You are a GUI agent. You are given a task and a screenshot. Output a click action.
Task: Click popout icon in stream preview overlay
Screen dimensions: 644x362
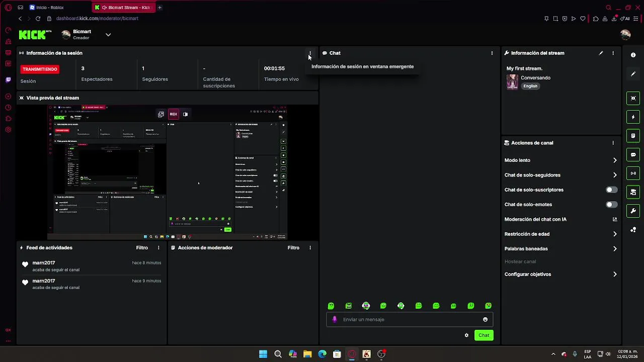pos(161,114)
